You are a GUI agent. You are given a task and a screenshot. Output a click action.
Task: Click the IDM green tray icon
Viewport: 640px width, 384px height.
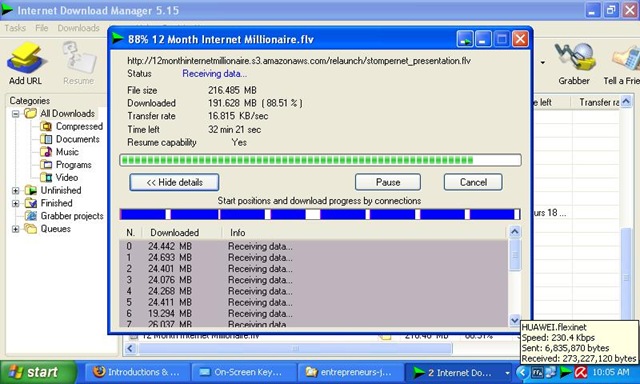coord(566,372)
